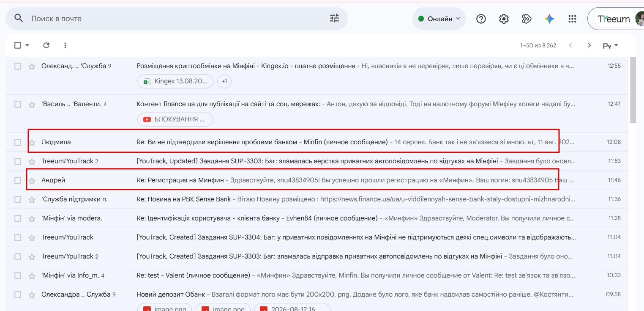Viewport: 644px width, 311px height.
Task: Star the Новий депозит Обанк email
Action: 32,294
